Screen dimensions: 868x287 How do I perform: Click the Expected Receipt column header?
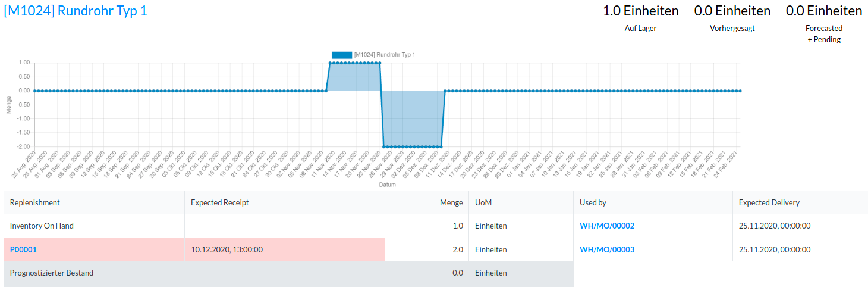220,202
